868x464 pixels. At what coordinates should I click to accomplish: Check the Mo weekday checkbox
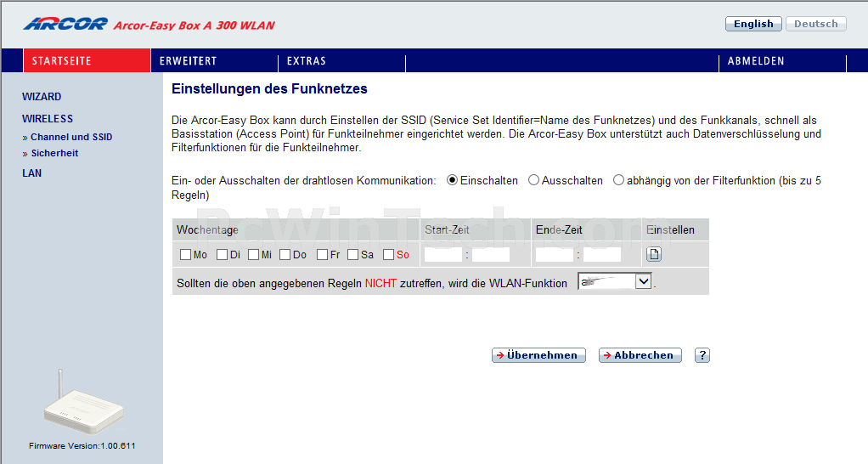185,255
